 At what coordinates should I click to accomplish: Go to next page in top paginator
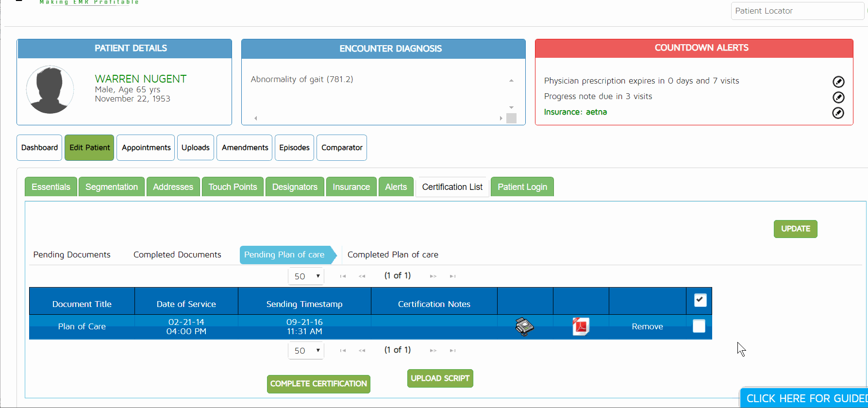[433, 276]
